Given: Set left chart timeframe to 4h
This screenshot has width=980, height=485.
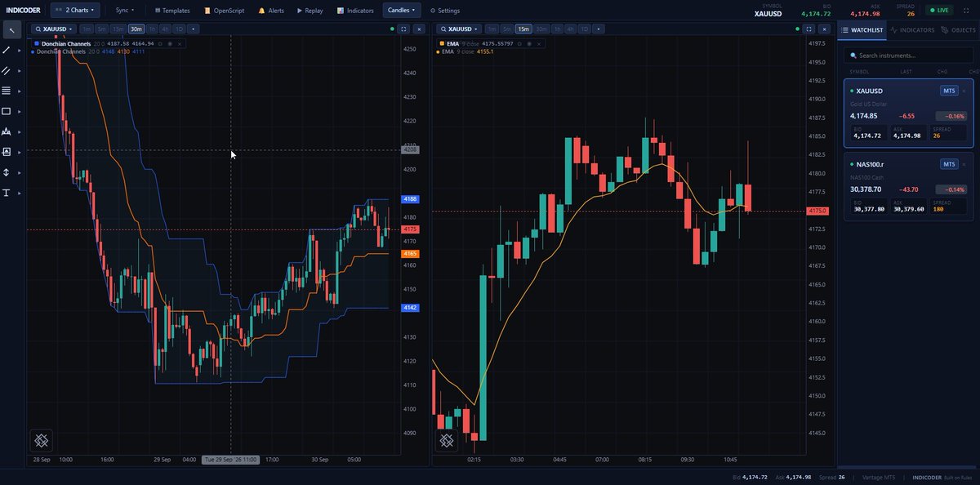Looking at the screenshot, I should click(166, 29).
